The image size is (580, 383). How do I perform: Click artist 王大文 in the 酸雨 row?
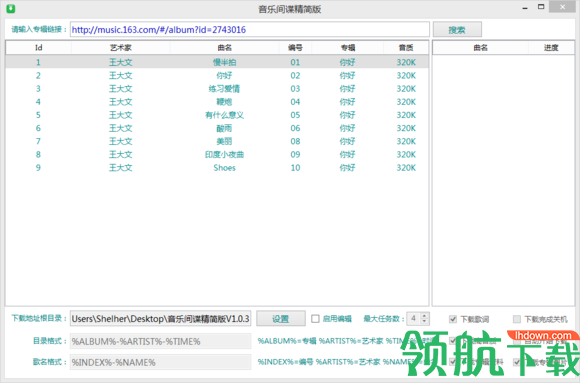[x=121, y=128]
